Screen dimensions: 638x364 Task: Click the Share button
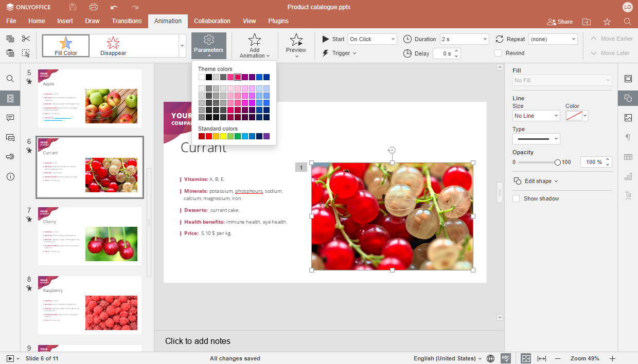point(560,22)
